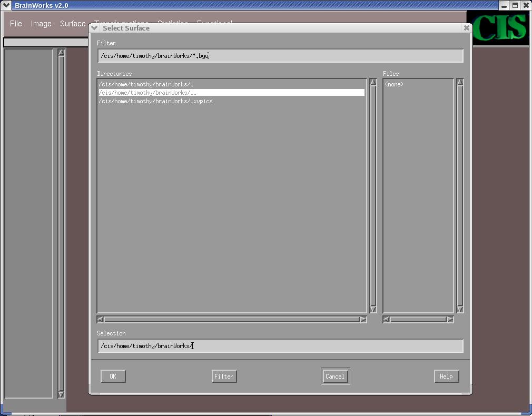532x416 pixels.
Task: Click Files list scroll down arrow
Action: click(x=460, y=309)
